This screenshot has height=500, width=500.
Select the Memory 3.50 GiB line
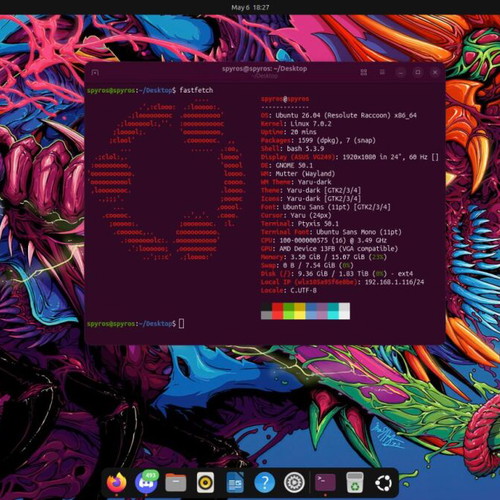324,257
